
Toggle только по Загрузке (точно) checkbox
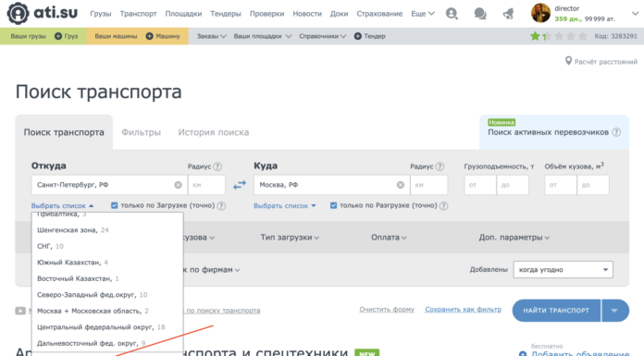114,205
